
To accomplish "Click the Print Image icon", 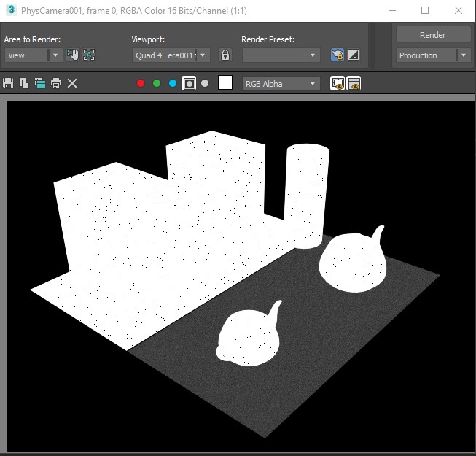I will [x=56, y=83].
